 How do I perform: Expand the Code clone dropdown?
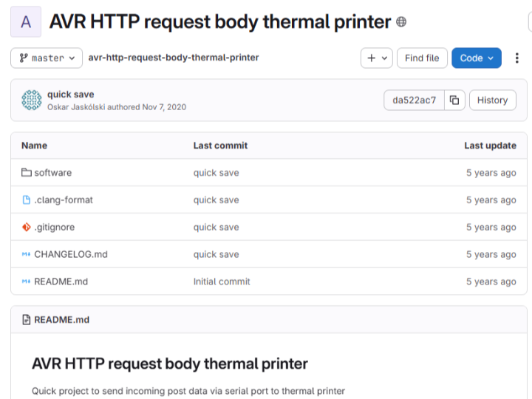476,58
